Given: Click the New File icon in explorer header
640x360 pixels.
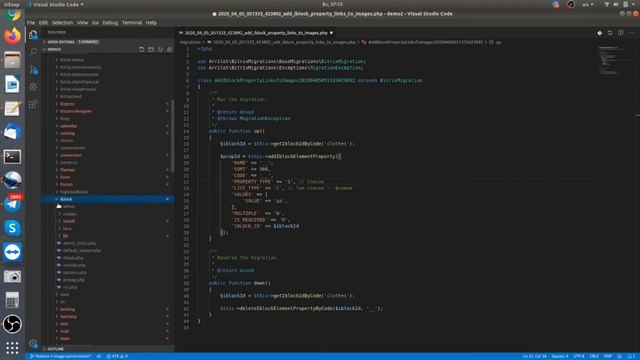Looking at the screenshot, I should [x=141, y=49].
